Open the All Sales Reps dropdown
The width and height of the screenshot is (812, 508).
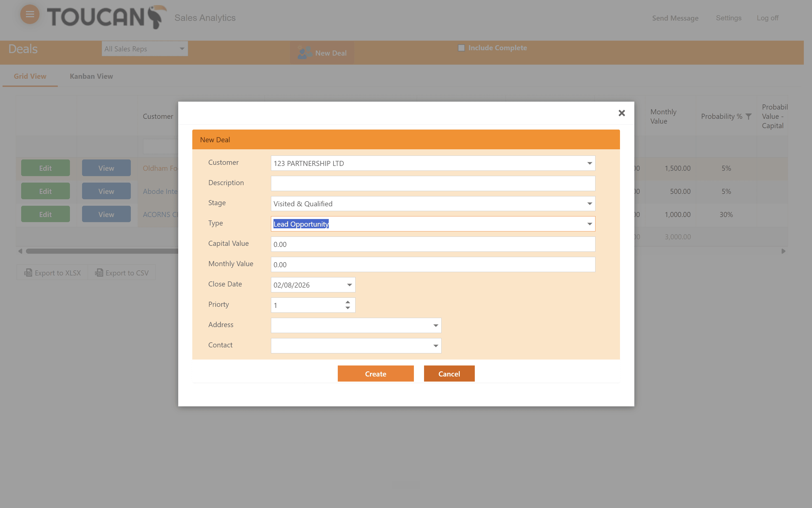[x=145, y=49]
